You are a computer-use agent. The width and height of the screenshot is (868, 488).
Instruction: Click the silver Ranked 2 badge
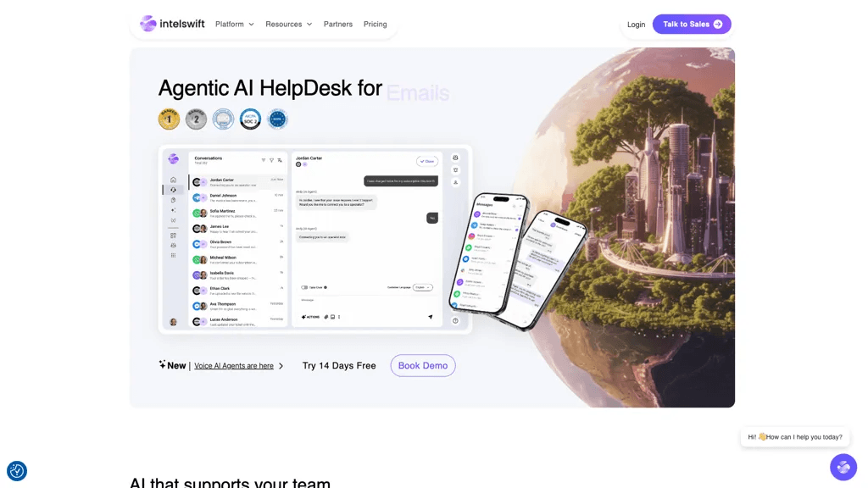[196, 119]
